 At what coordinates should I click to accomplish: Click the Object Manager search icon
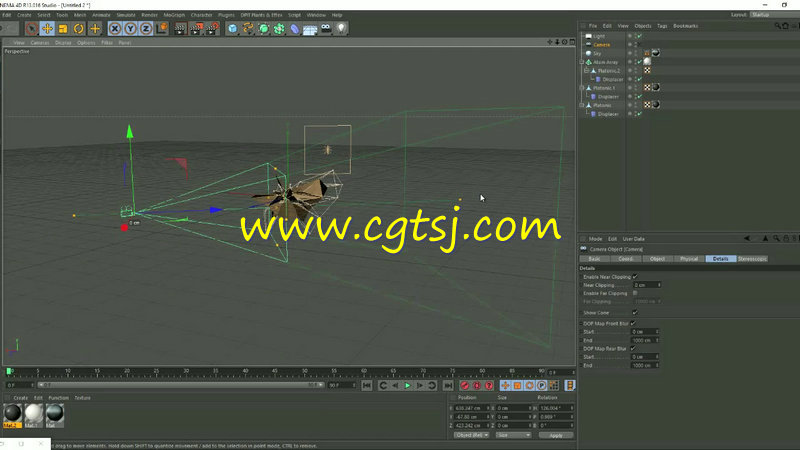pyautogui.click(x=778, y=26)
